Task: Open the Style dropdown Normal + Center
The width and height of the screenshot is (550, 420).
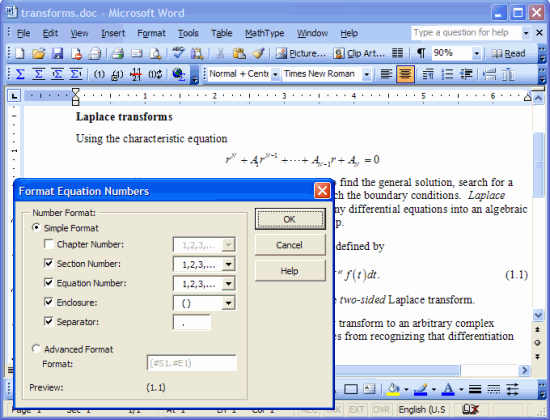Action: 275,74
